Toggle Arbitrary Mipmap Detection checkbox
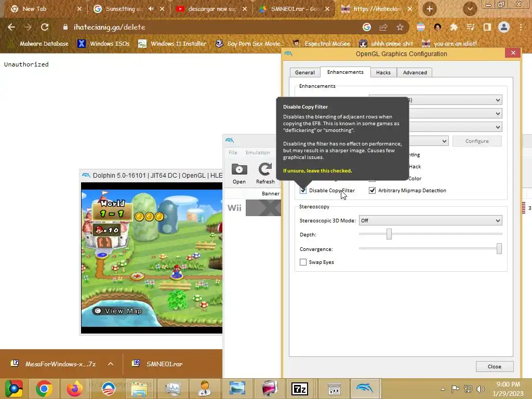 pos(372,190)
